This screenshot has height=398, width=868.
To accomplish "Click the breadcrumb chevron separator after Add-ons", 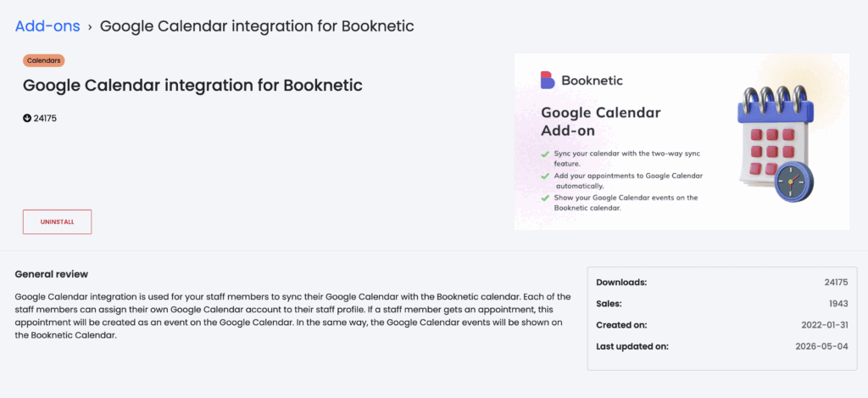I will pyautogui.click(x=90, y=26).
